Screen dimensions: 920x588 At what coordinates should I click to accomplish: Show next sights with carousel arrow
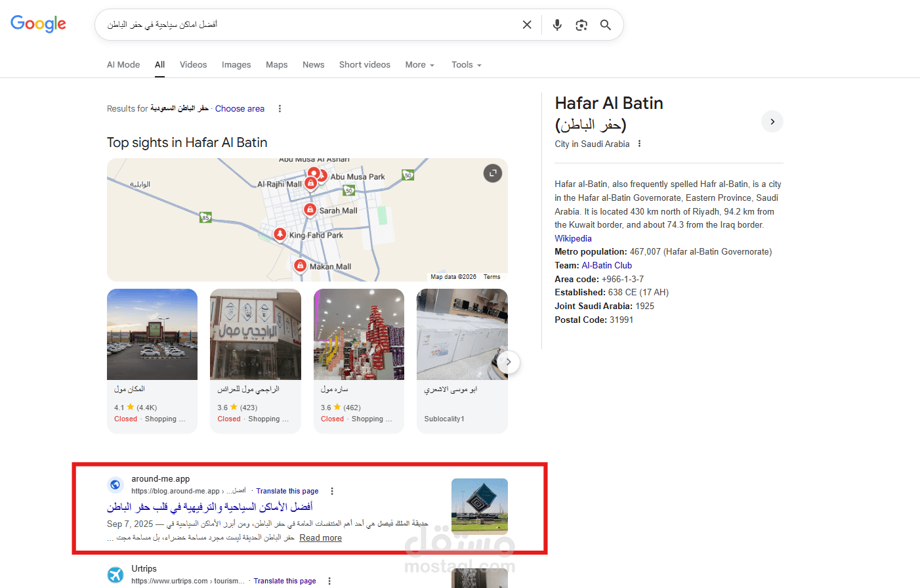pos(508,362)
